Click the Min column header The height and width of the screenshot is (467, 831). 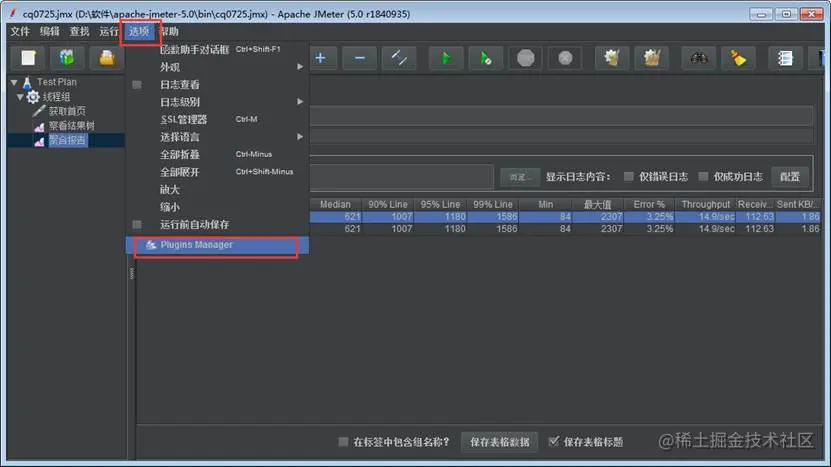[x=545, y=205]
